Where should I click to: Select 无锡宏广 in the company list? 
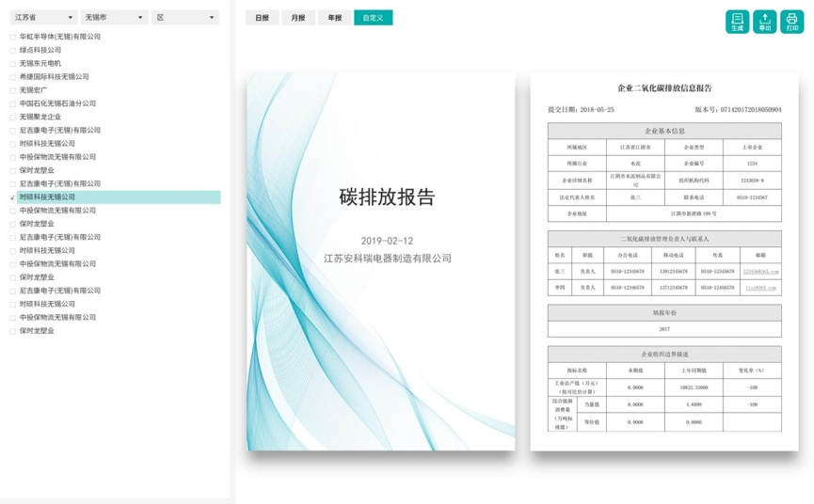pyautogui.click(x=34, y=90)
